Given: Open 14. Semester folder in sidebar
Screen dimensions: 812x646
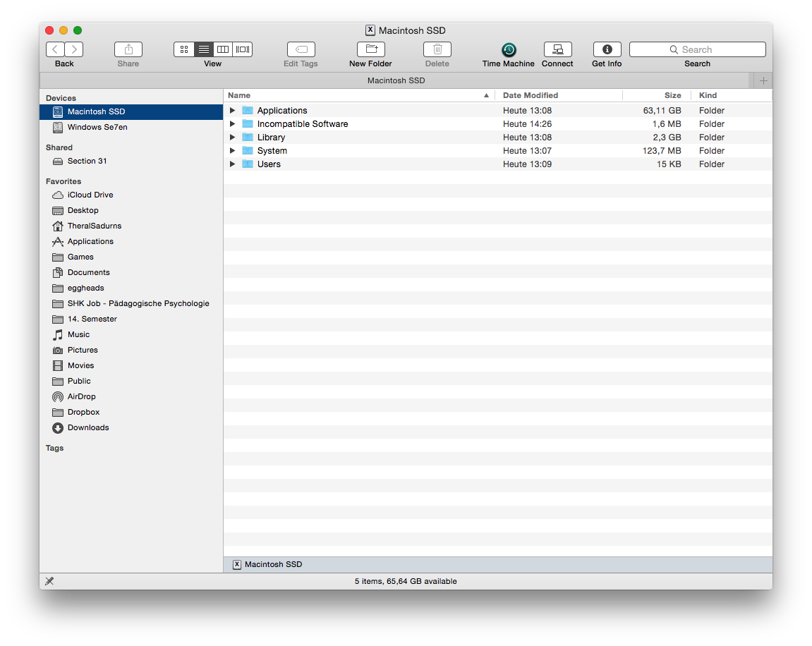Looking at the screenshot, I should click(131, 319).
